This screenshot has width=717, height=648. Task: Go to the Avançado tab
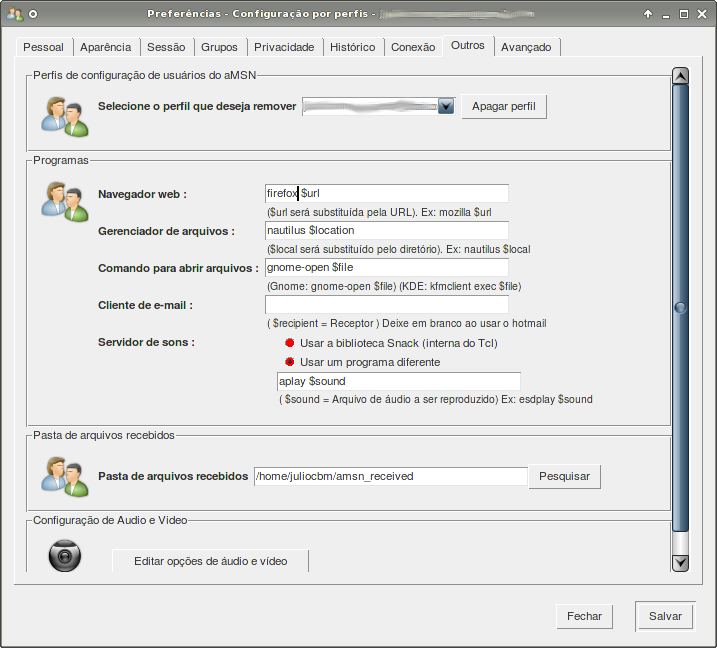(x=526, y=47)
